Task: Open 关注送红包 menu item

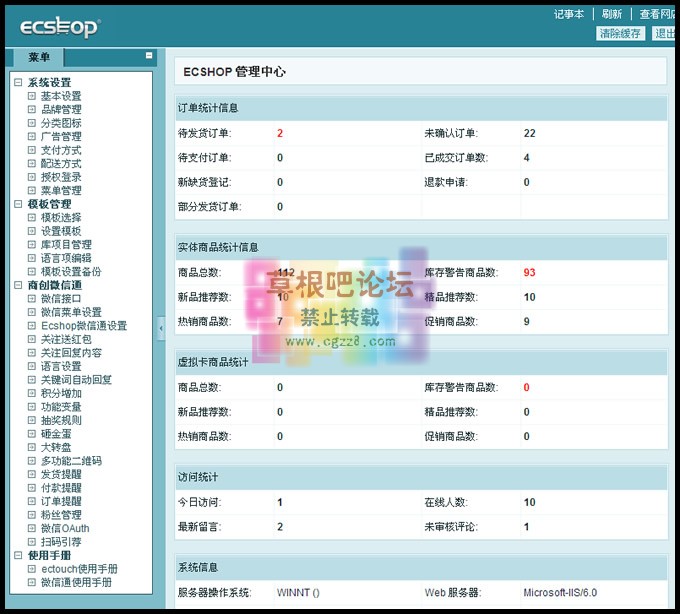Action: click(66, 339)
